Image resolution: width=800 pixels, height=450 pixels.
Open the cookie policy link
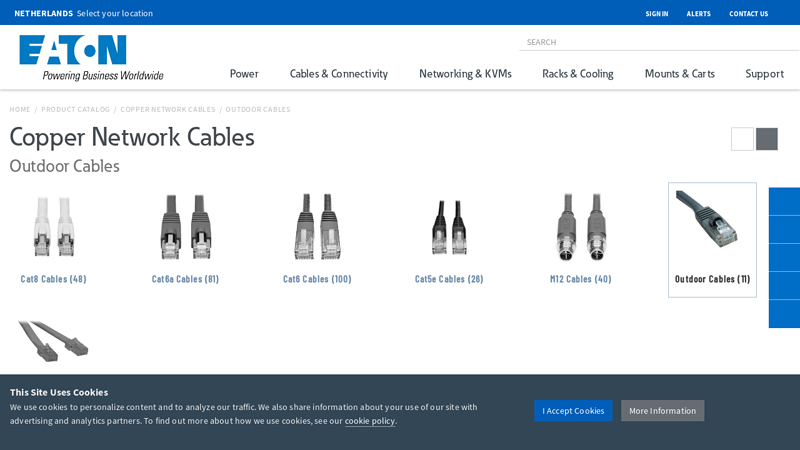pyautogui.click(x=370, y=421)
